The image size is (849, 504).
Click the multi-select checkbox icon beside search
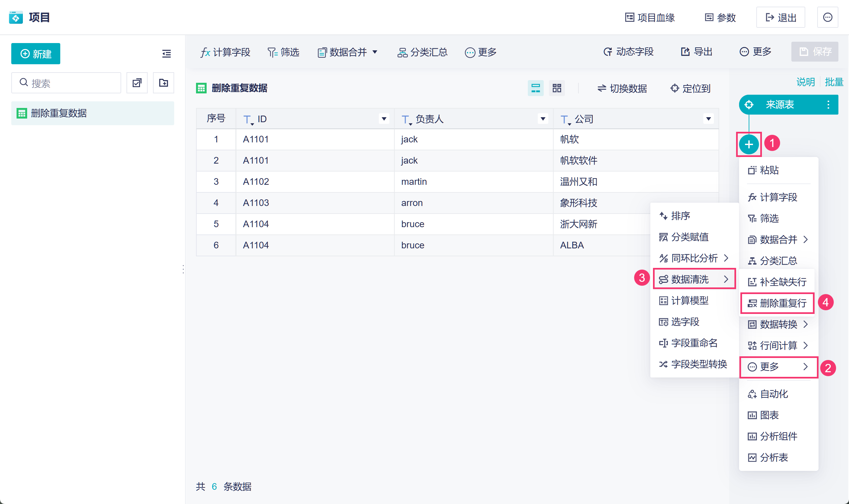(137, 82)
